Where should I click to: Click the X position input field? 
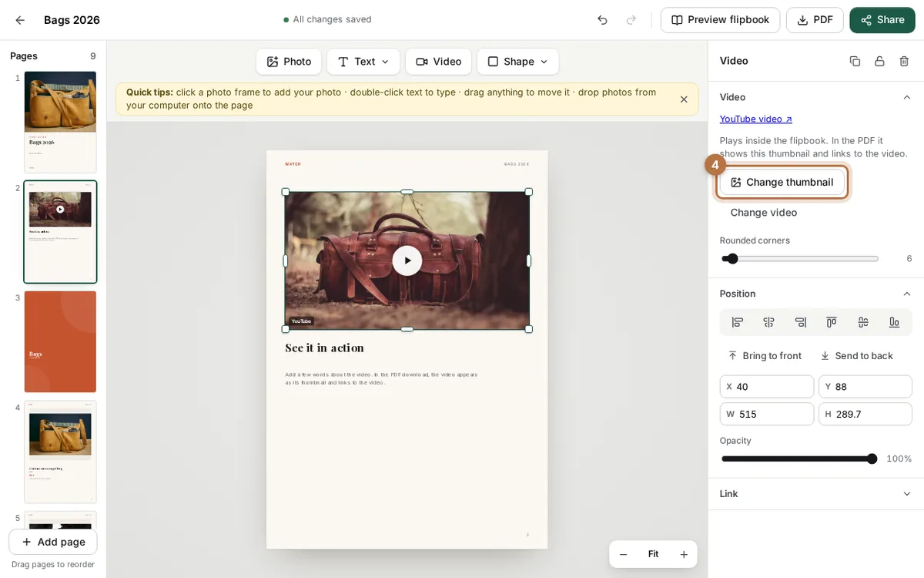(x=767, y=387)
